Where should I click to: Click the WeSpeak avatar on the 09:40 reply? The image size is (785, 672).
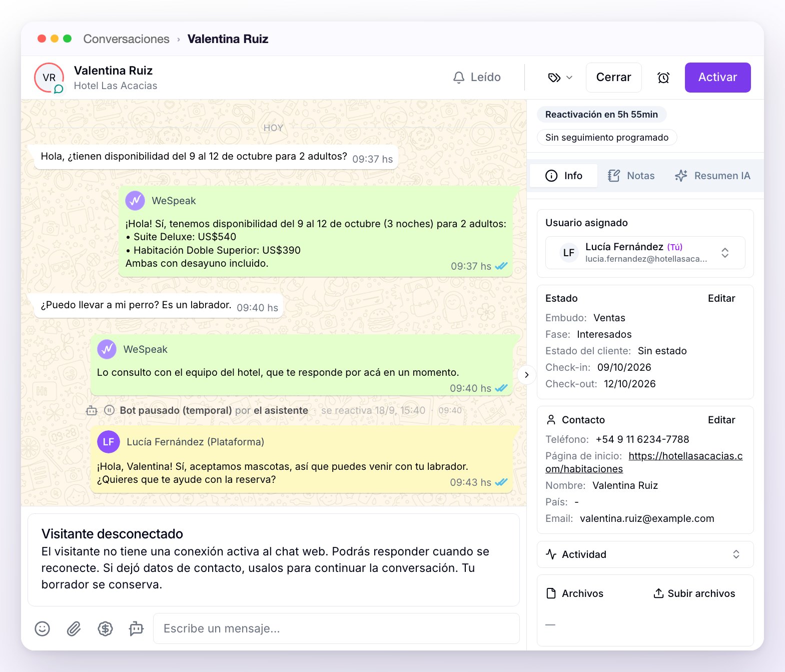pos(107,349)
